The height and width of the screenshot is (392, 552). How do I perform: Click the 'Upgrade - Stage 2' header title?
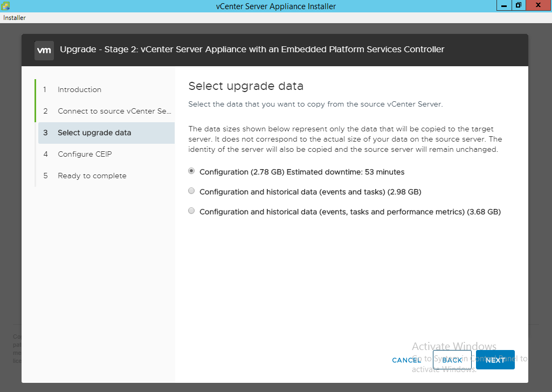tap(252, 49)
